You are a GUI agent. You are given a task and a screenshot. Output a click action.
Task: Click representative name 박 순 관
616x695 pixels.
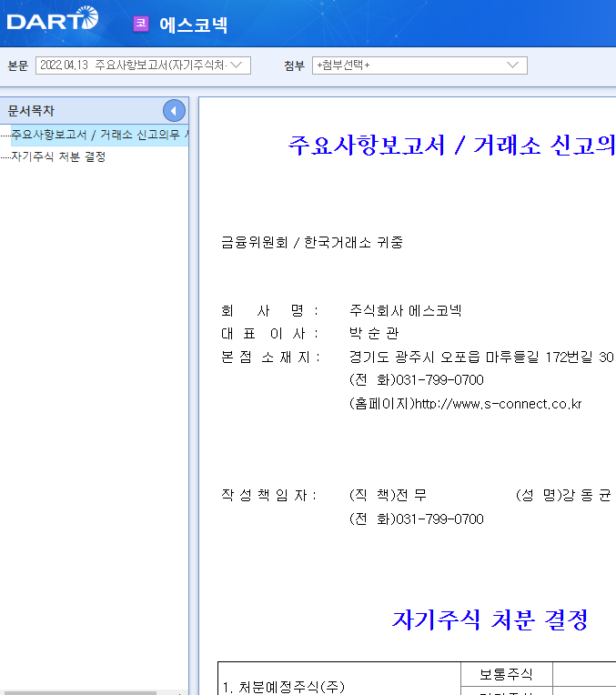374,333
